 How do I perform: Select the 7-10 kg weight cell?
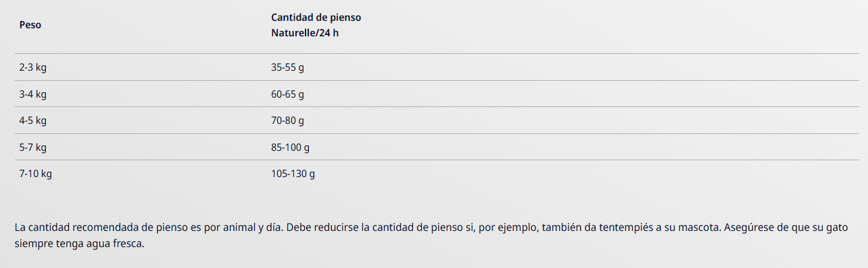point(36,174)
